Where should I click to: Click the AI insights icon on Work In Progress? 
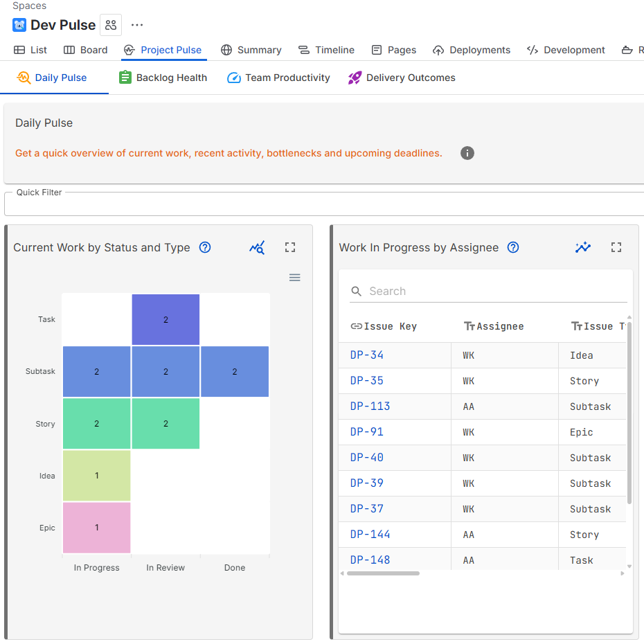point(583,247)
